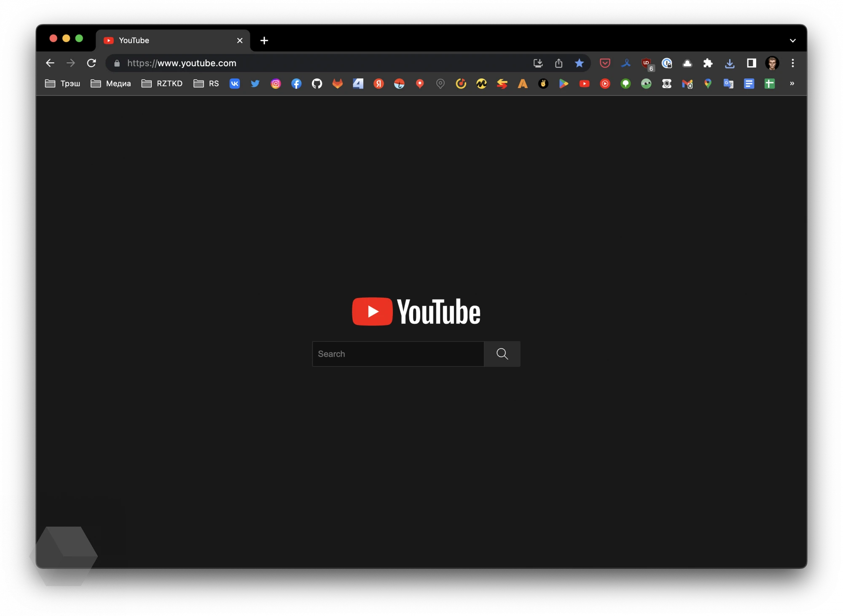Viewport: 843px width, 616px height.
Task: Open the Трэш bookmarks folder
Action: coord(62,83)
